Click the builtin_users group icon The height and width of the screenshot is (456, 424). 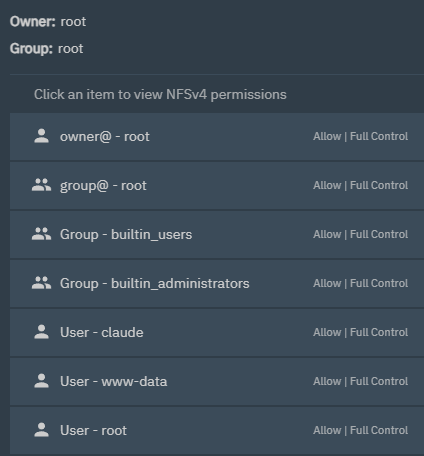(x=41, y=234)
